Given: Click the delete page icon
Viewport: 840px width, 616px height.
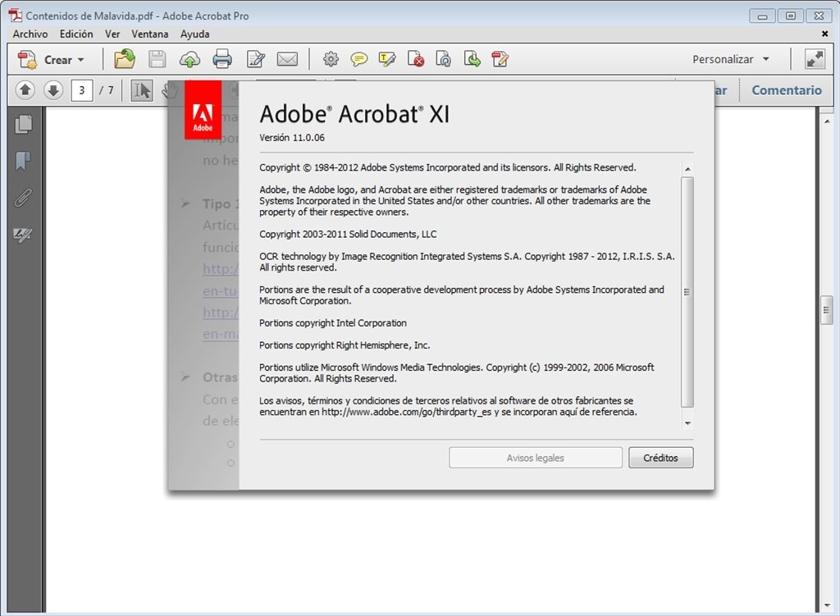Looking at the screenshot, I should (416, 59).
